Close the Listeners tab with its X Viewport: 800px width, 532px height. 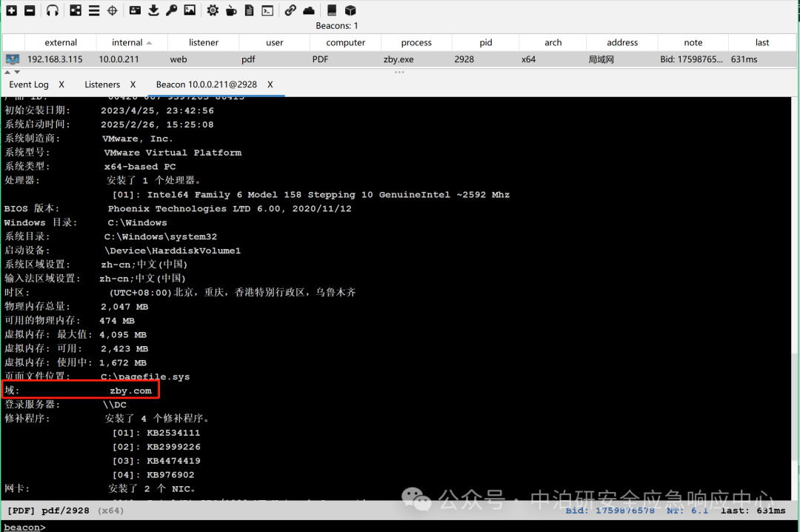[x=133, y=84]
